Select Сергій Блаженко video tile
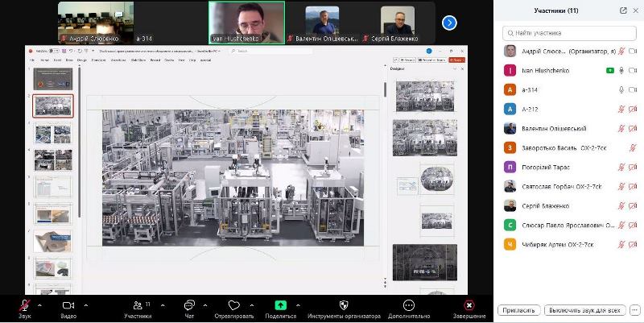This screenshot has width=644, height=323. [397, 23]
